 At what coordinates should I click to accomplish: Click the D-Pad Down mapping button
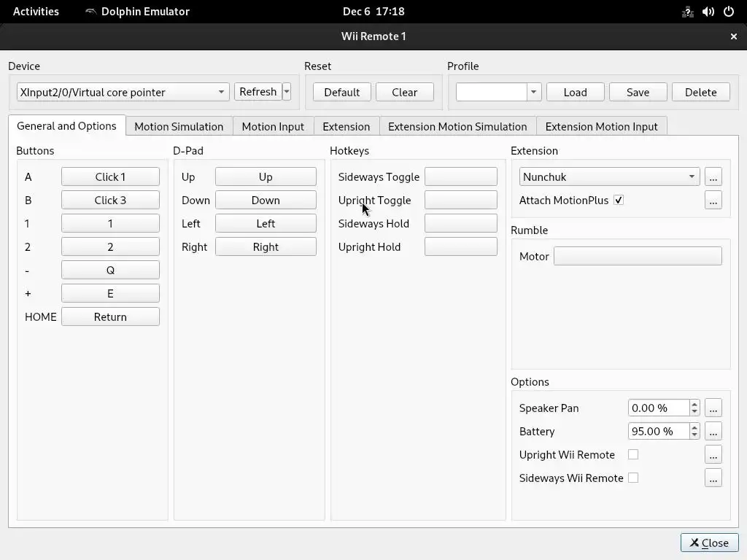(x=266, y=200)
